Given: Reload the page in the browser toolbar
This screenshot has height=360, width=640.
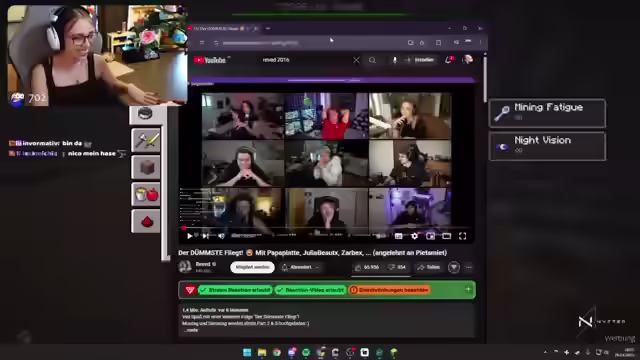Looking at the screenshot, I should (216, 42).
